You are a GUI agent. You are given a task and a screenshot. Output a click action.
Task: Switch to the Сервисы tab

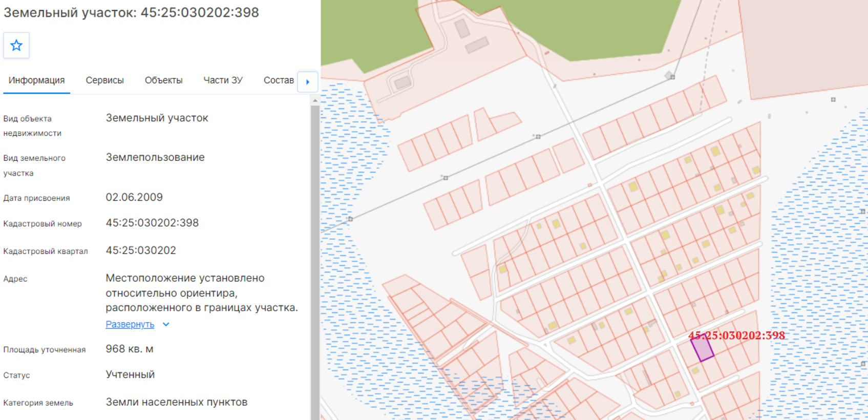click(x=104, y=80)
